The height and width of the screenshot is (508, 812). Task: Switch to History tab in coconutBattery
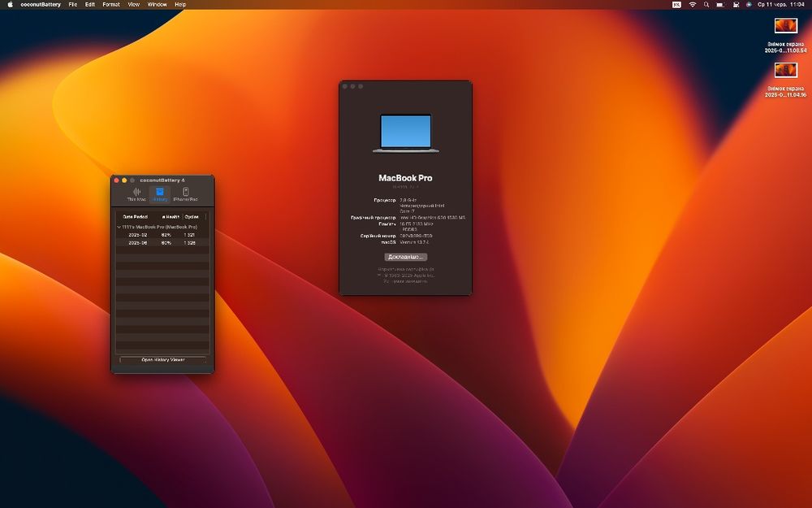click(160, 195)
